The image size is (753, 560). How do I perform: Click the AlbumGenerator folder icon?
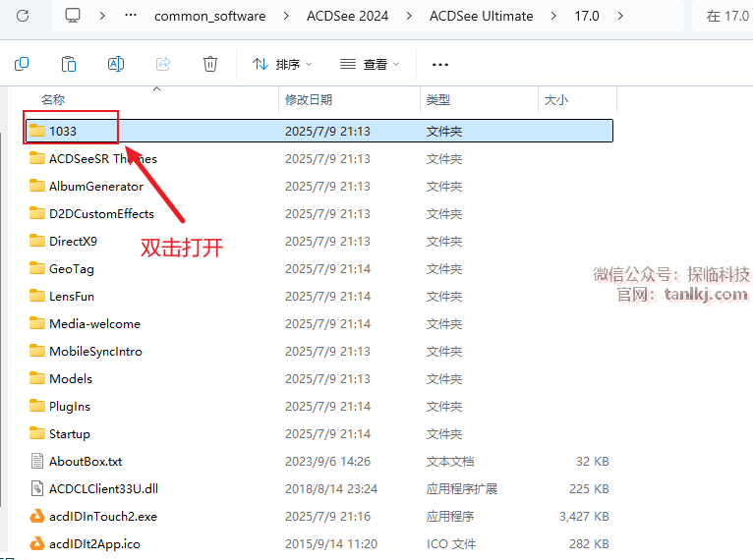coord(37,186)
